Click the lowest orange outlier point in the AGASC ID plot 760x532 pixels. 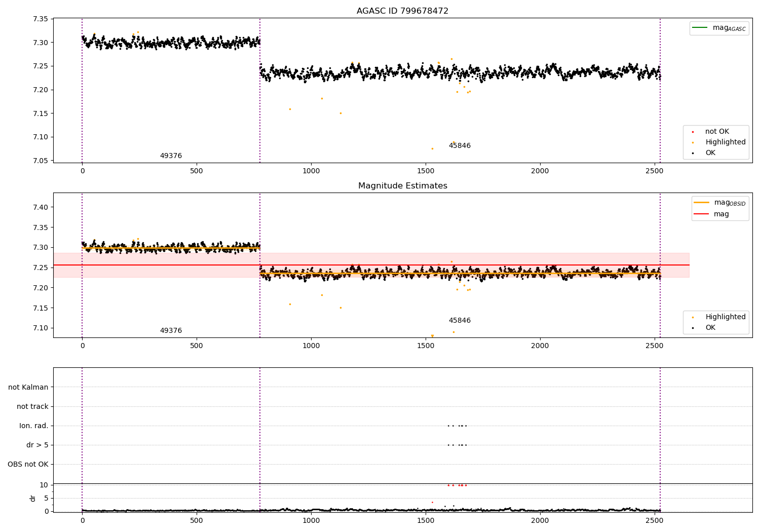(x=432, y=148)
